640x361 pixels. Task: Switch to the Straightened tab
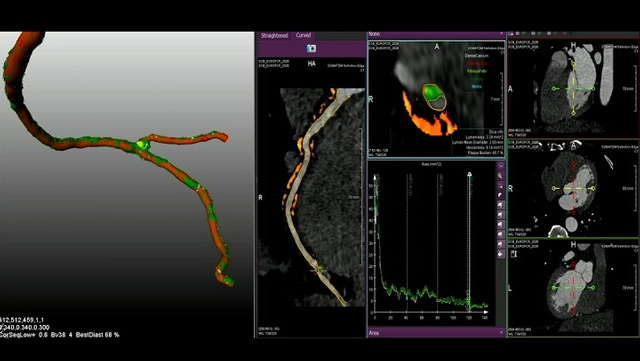point(275,36)
